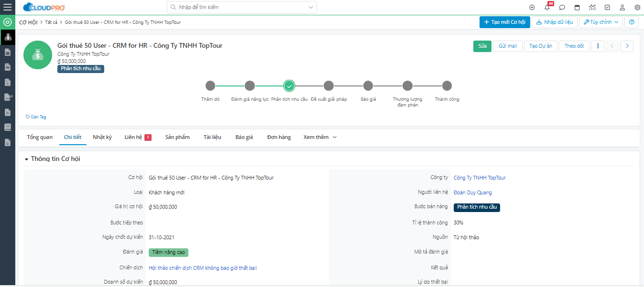Select the Đánh giá năng lực pipeline stage
644x287 pixels.
pos(250,86)
